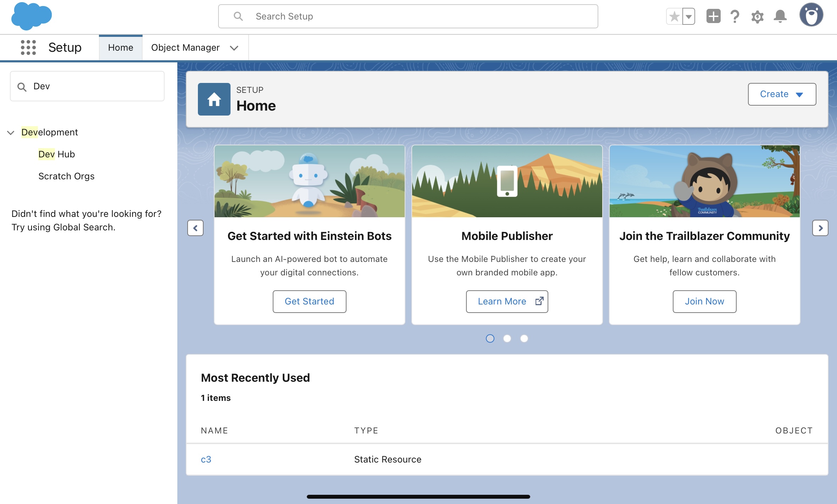This screenshot has height=504, width=837.
Task: Select Development in the setup tree
Action: (49, 132)
